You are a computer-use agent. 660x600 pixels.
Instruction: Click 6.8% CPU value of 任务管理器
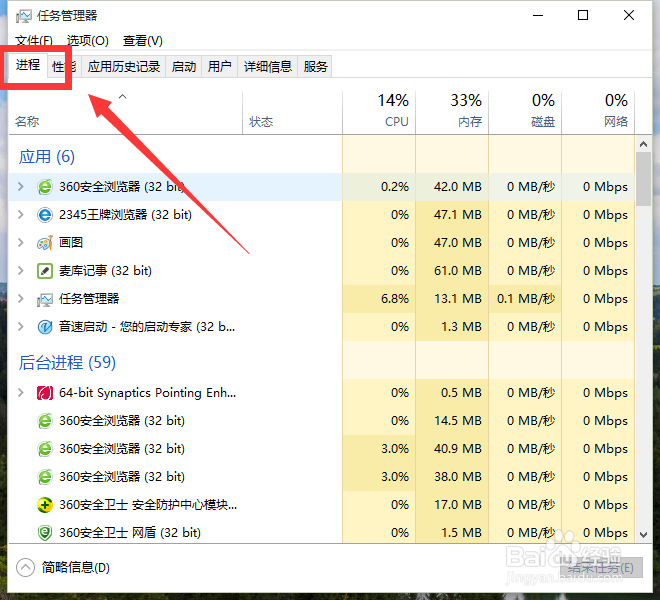point(395,299)
